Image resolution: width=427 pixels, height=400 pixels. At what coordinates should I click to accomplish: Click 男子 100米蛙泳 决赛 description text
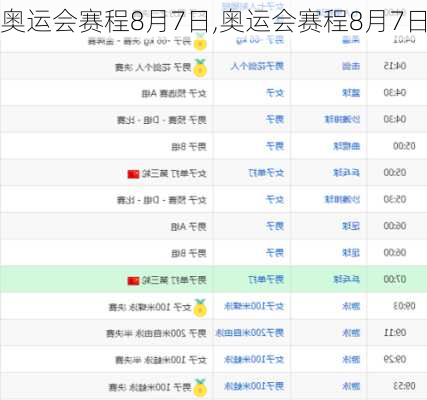coord(150,387)
